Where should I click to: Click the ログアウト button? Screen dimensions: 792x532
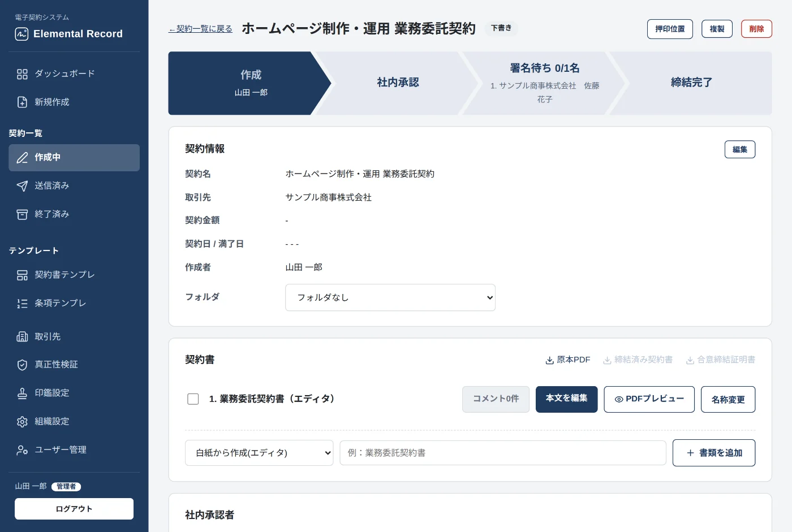[74, 509]
